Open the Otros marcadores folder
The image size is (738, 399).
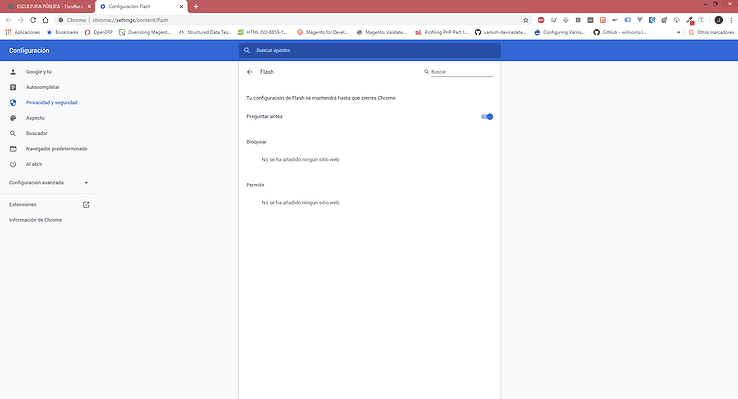(x=711, y=32)
